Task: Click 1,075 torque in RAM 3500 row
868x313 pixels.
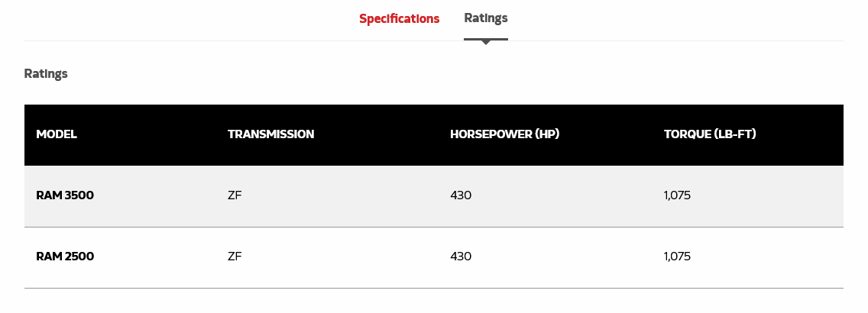Action: coord(677,195)
